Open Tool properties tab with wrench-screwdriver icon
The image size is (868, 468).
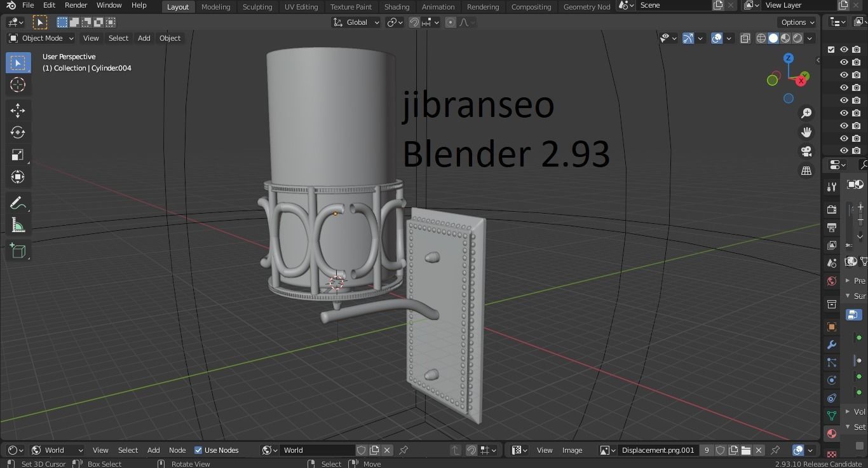tap(832, 186)
